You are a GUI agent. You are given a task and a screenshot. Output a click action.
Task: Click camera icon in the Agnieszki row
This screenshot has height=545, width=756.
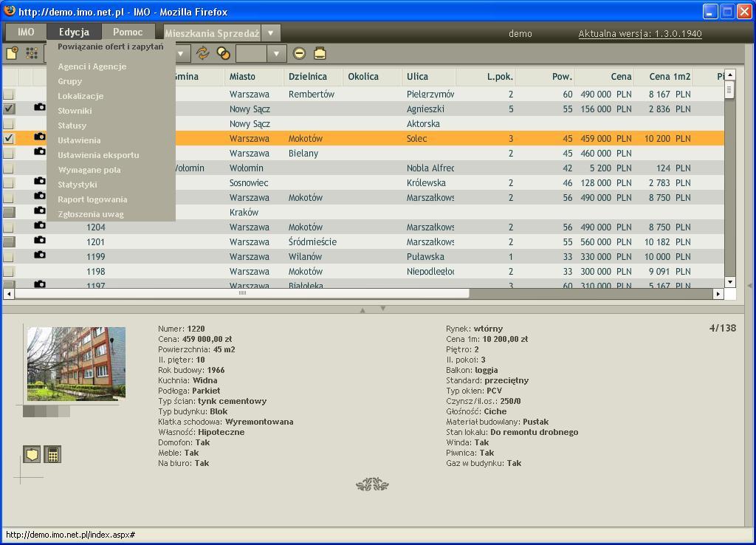click(40, 107)
